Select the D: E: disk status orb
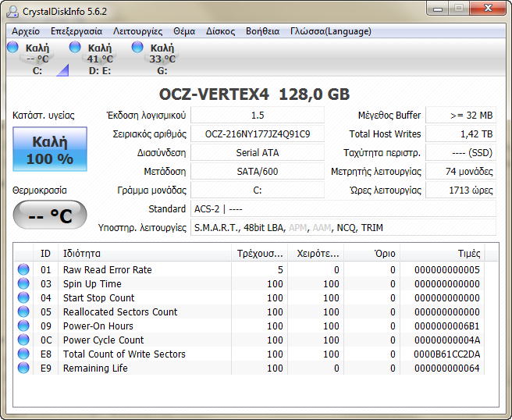Viewport: 512px width, 420px height. click(75, 47)
